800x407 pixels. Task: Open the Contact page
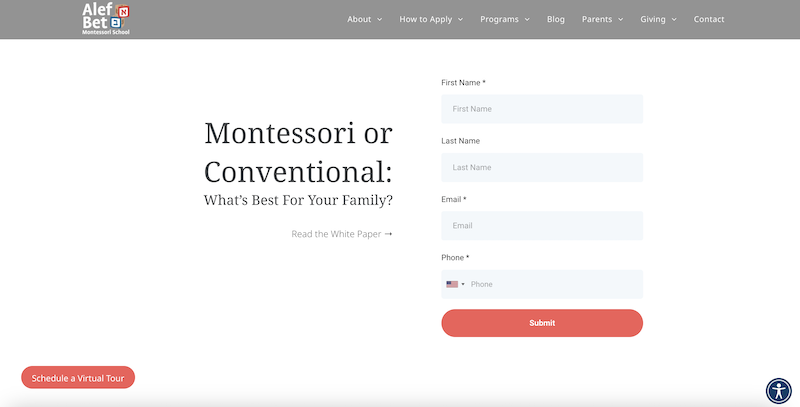coord(709,19)
